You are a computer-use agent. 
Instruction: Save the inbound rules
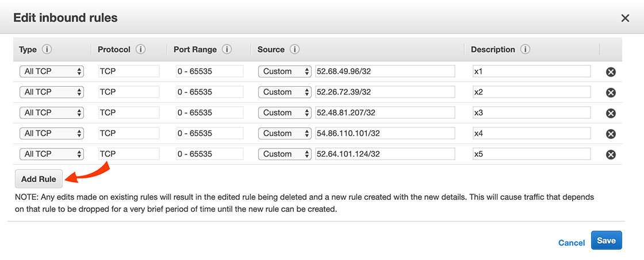[606, 240]
